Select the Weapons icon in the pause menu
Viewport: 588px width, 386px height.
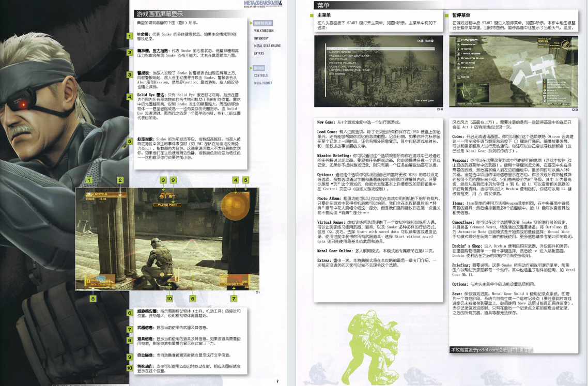459,44
